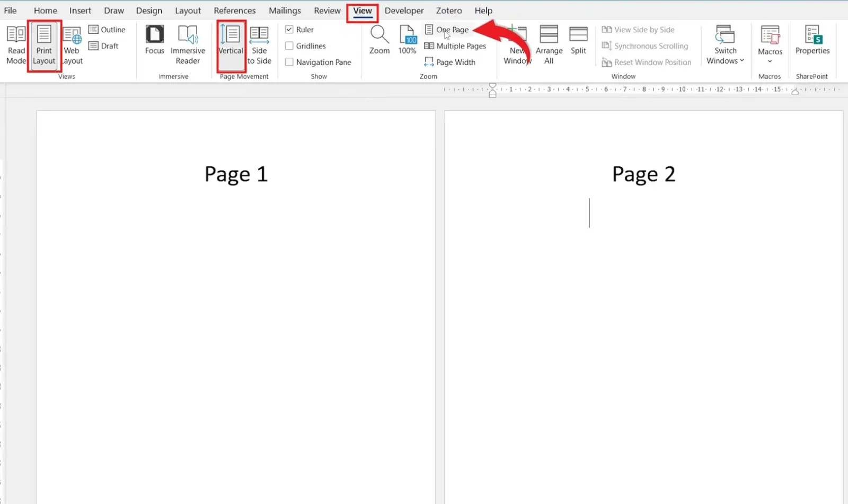Expand Switch Windows dropdown

[x=725, y=45]
